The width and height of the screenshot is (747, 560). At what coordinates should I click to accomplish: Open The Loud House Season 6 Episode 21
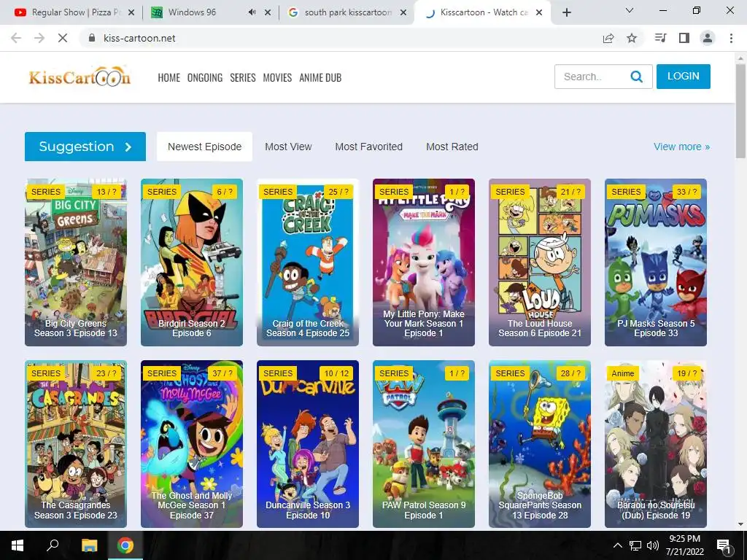point(540,262)
